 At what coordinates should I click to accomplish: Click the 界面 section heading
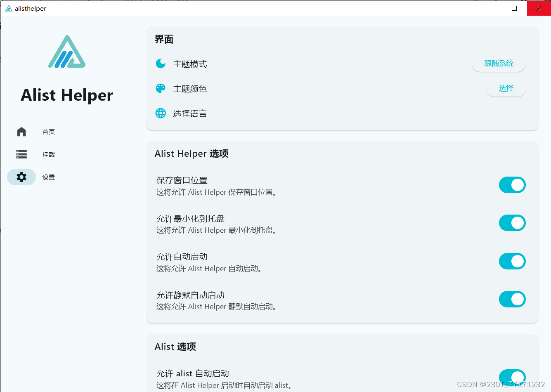click(x=164, y=39)
